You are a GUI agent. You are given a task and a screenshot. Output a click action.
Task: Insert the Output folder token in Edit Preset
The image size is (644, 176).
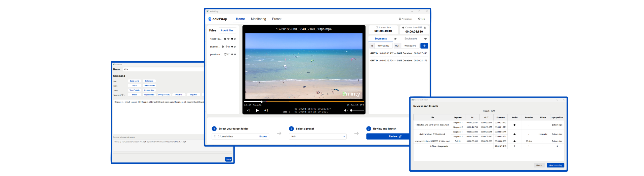(x=149, y=86)
